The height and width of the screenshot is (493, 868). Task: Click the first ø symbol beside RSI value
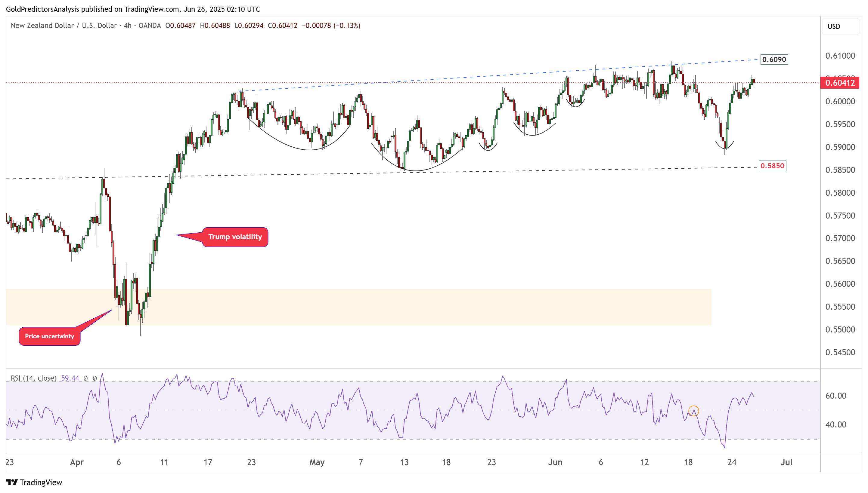coord(86,378)
